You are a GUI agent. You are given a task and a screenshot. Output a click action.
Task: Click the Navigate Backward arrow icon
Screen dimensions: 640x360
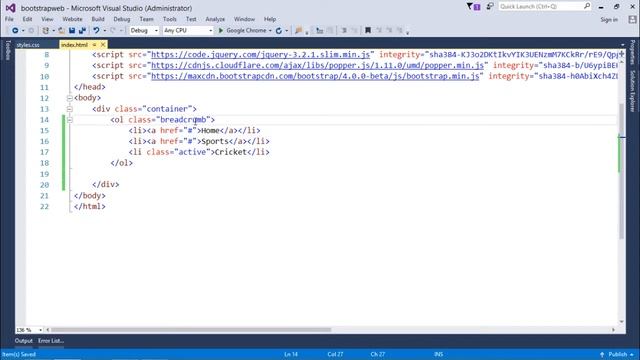[15, 31]
